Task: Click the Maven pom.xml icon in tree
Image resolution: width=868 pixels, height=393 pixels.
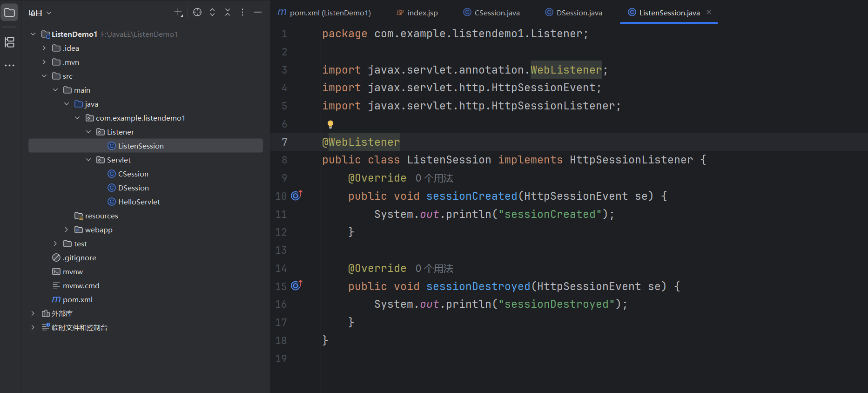Action: pos(56,299)
